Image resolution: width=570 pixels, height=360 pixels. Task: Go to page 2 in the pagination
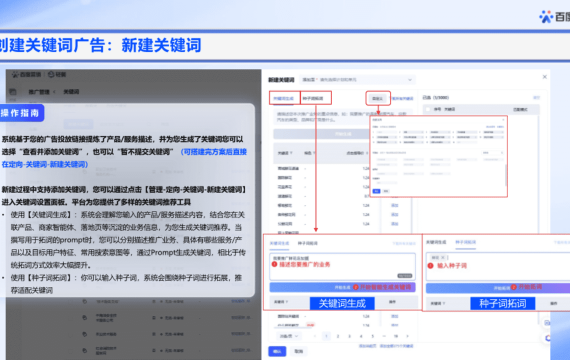(338, 336)
